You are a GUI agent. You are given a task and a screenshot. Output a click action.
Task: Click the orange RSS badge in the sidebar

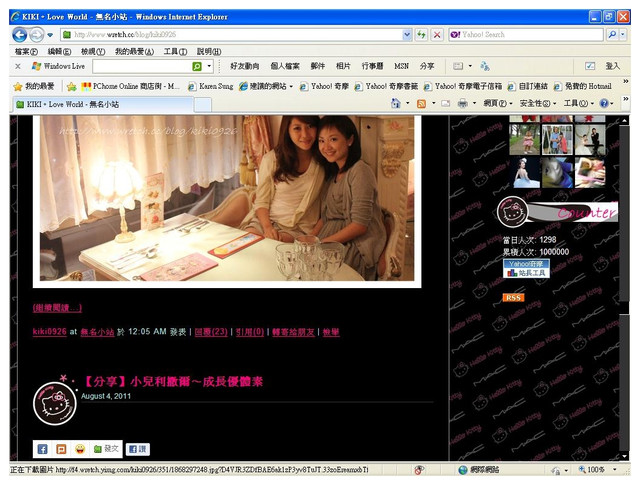pyautogui.click(x=513, y=298)
